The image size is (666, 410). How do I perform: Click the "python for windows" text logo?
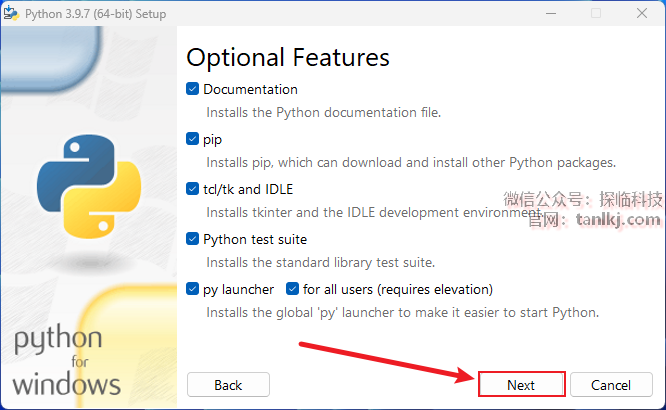pyautogui.click(x=66, y=360)
